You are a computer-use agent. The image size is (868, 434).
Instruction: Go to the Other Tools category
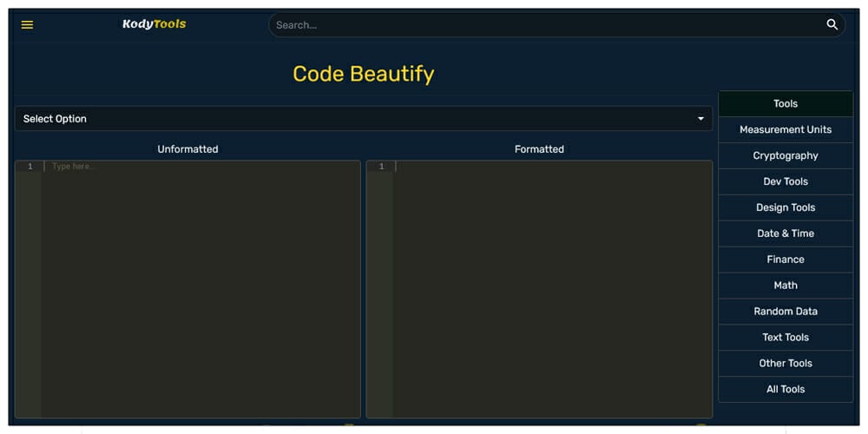(x=786, y=363)
